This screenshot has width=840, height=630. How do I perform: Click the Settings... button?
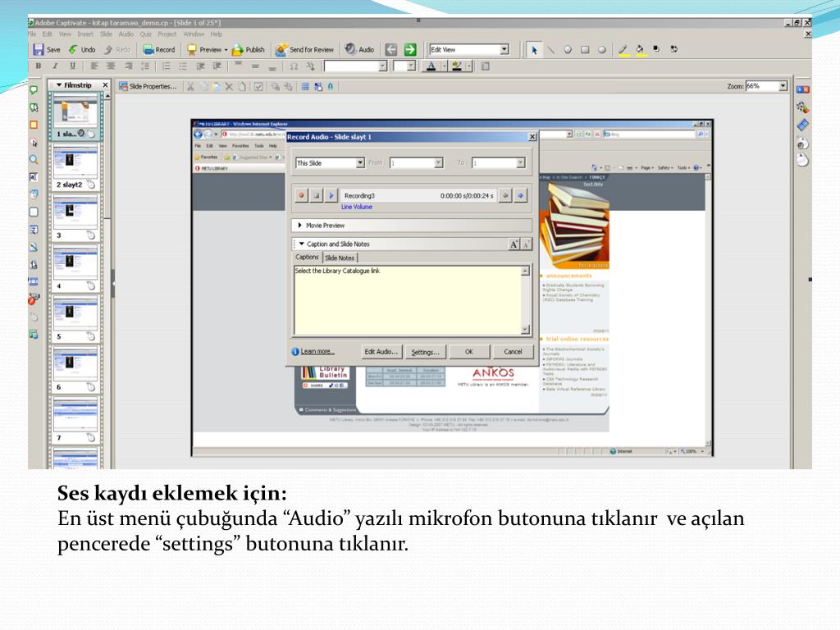coord(425,352)
